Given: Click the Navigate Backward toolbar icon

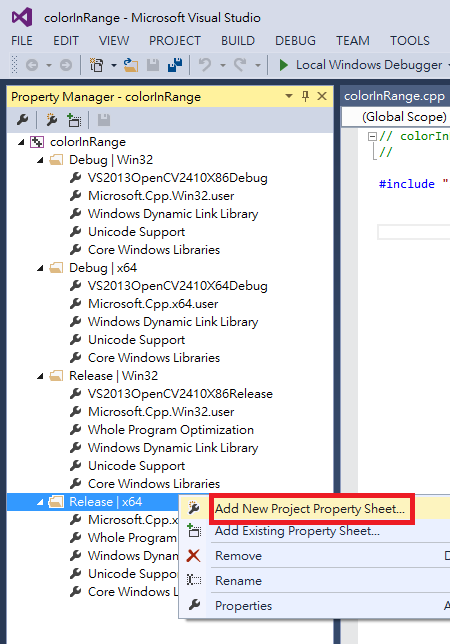Looking at the screenshot, I should 32,65.
